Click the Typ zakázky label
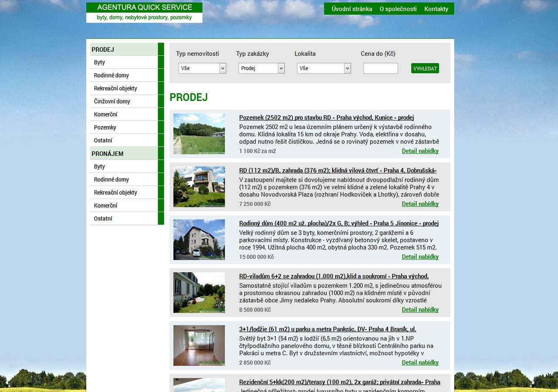 252,54
